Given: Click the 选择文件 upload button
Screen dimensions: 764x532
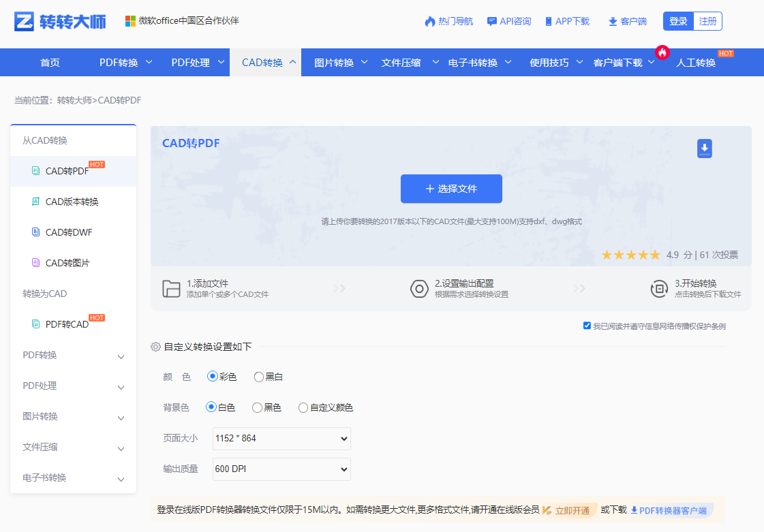Looking at the screenshot, I should click(x=451, y=189).
